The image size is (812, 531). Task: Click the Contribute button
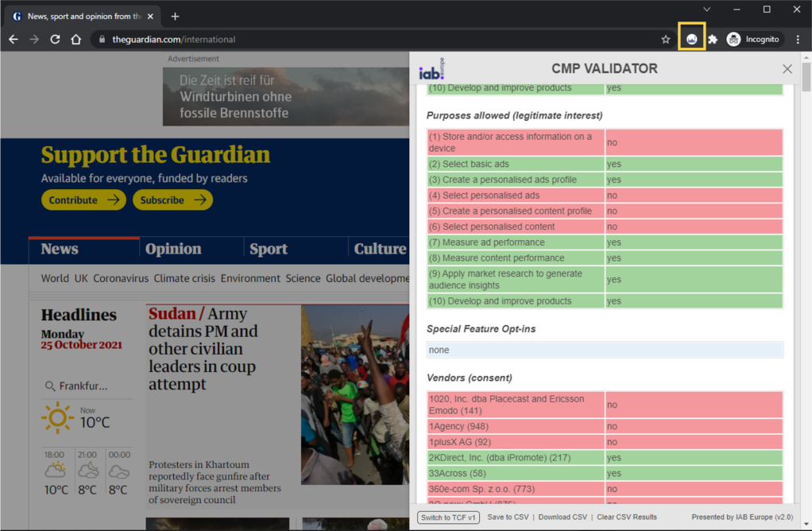click(83, 200)
